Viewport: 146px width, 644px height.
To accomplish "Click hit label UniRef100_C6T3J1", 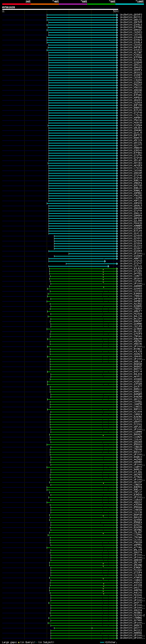I will point(131,266).
